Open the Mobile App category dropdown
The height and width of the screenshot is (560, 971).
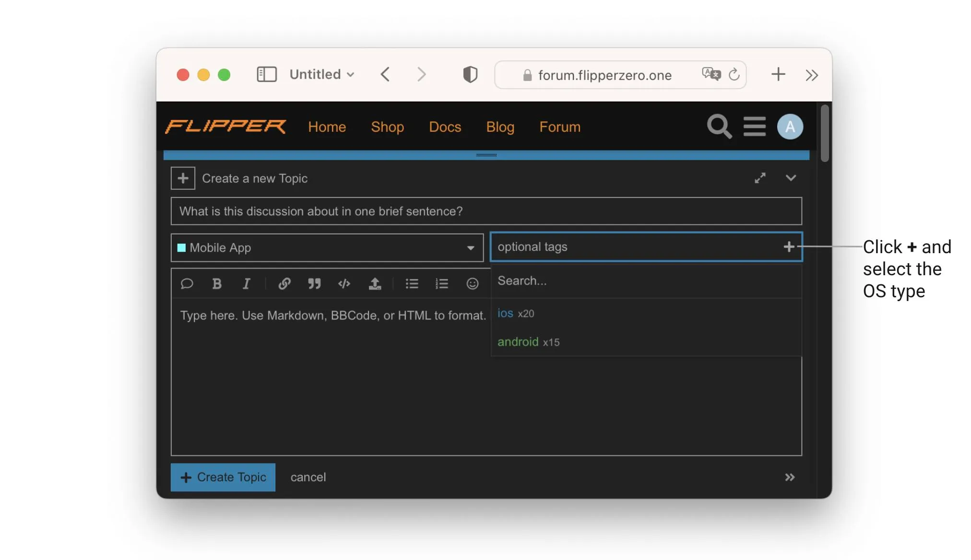click(x=327, y=247)
